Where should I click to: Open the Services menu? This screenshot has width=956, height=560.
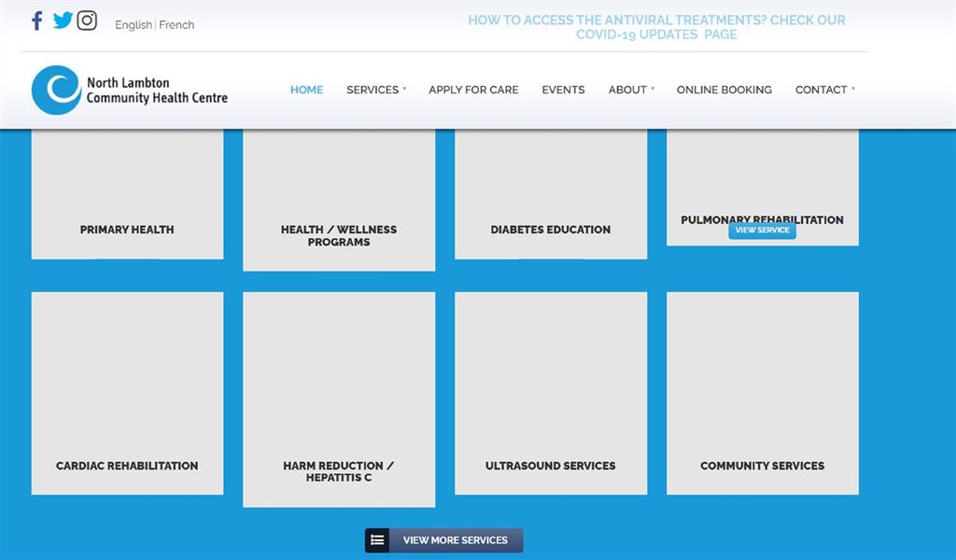click(x=373, y=90)
